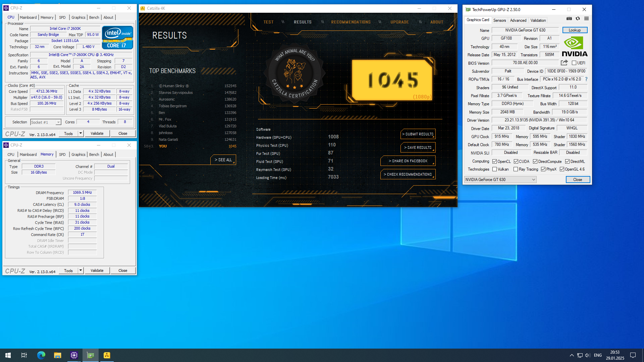Open File Explorer from the taskbar
Screen dimensions: 644x362
57,355
